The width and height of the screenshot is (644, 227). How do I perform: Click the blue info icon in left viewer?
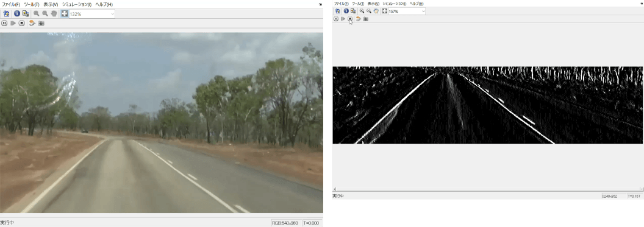[17, 13]
